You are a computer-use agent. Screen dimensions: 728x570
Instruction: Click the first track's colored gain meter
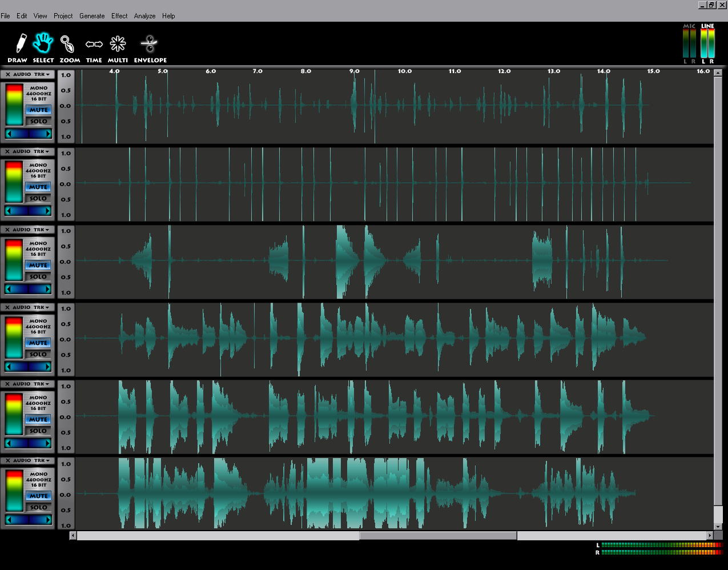(x=14, y=105)
